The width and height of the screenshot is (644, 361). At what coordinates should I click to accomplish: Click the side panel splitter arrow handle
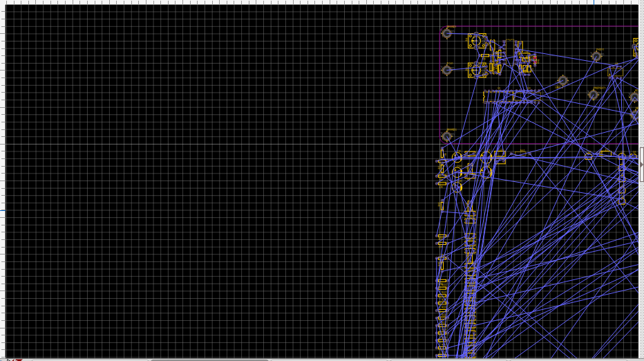(641, 165)
